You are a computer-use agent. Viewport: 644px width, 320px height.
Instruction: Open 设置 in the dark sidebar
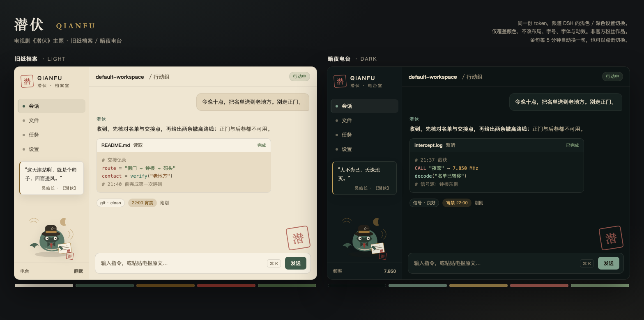(364, 149)
